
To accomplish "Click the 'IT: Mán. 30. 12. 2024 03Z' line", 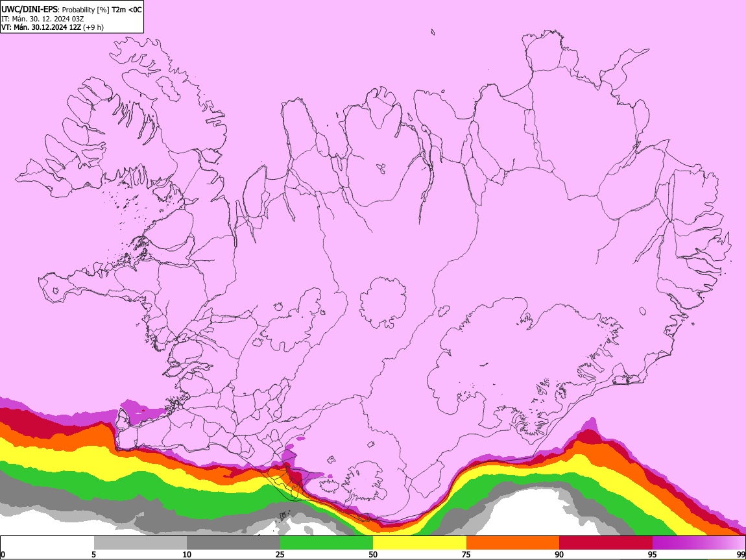I will 42,19.
